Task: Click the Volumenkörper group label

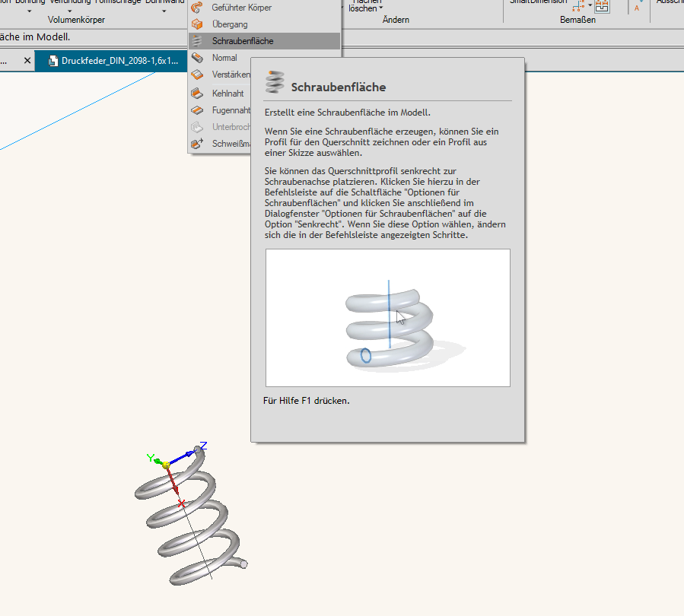Action: click(x=76, y=20)
